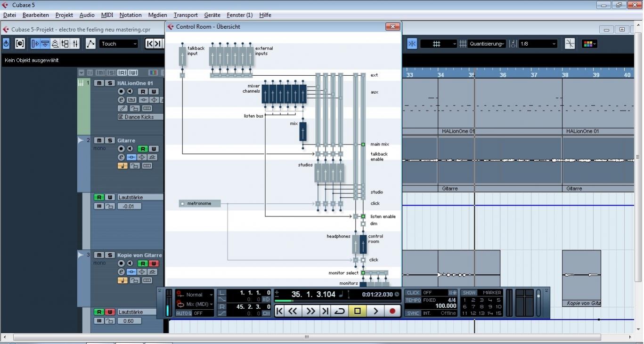Open track list options dropdown arrow
This screenshot has width=644, height=344.
tap(82, 72)
